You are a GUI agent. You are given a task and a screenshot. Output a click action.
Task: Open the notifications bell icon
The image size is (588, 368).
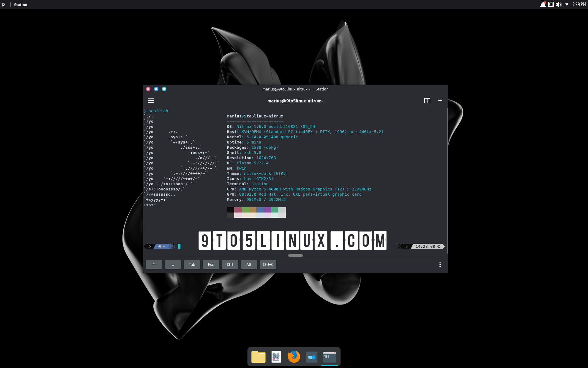click(543, 5)
